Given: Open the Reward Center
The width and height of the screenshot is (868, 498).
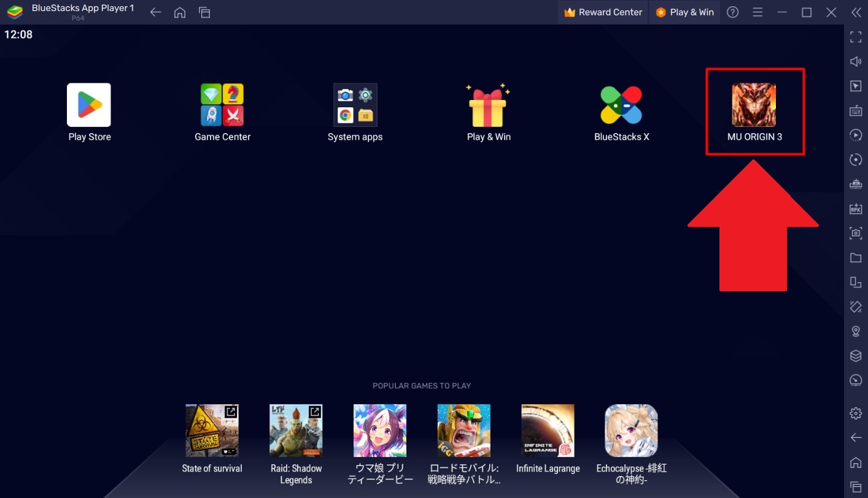Looking at the screenshot, I should pos(603,12).
